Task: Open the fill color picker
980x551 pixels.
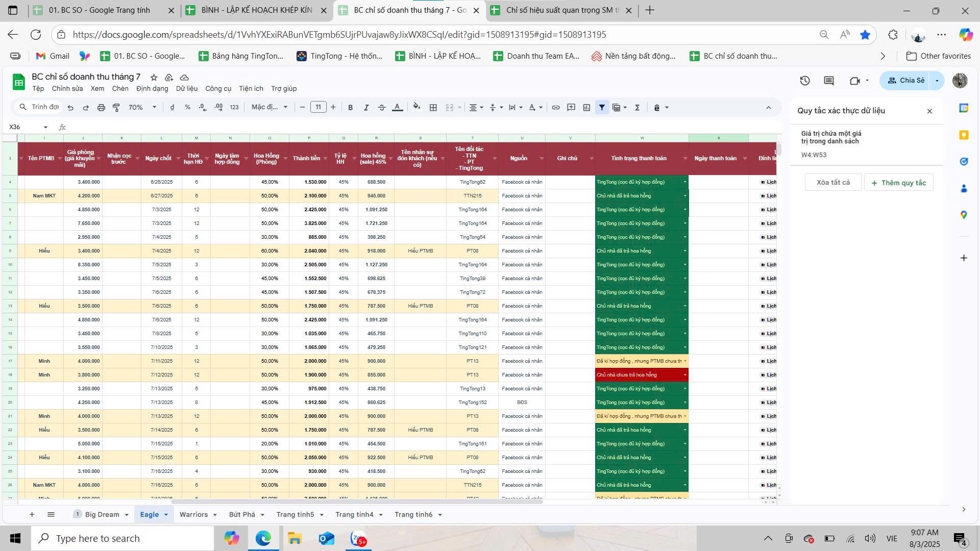Action: click(x=416, y=108)
